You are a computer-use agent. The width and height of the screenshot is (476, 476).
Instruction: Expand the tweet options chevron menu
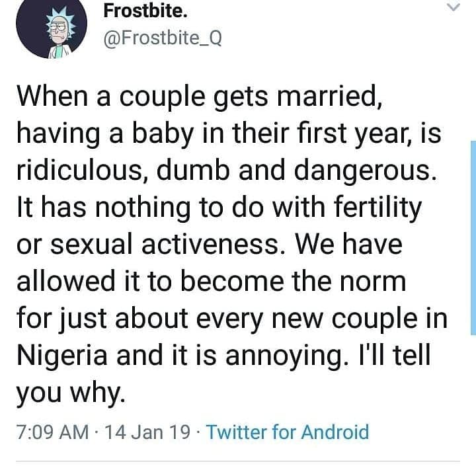pos(454,7)
